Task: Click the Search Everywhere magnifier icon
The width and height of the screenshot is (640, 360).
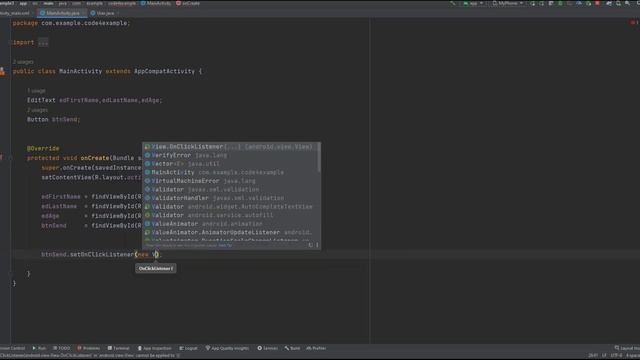Action: tap(627, 3)
